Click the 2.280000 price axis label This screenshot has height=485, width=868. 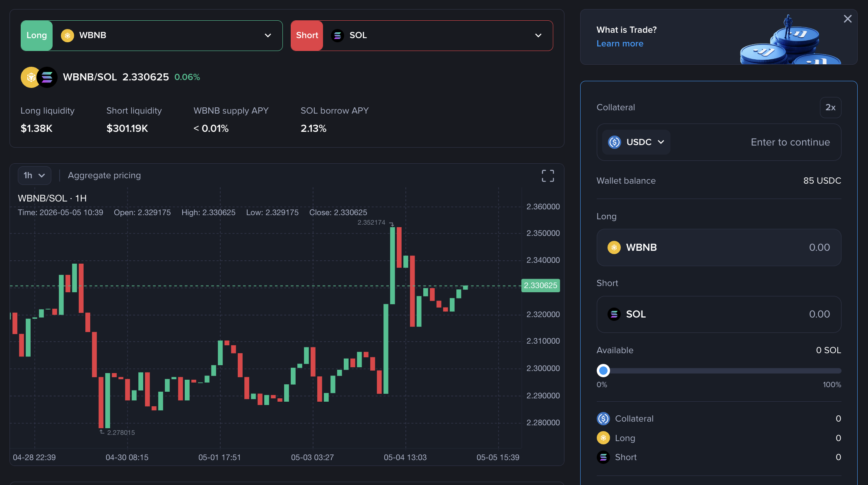point(543,423)
